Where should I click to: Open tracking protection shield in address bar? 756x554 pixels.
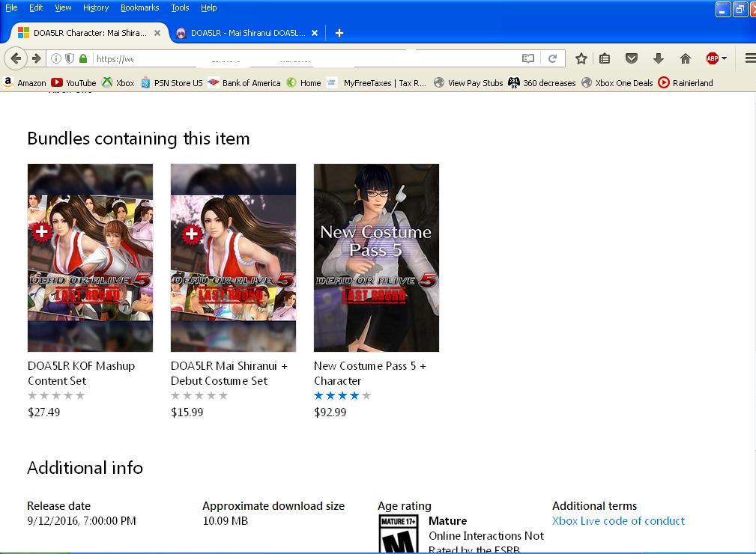[x=70, y=59]
